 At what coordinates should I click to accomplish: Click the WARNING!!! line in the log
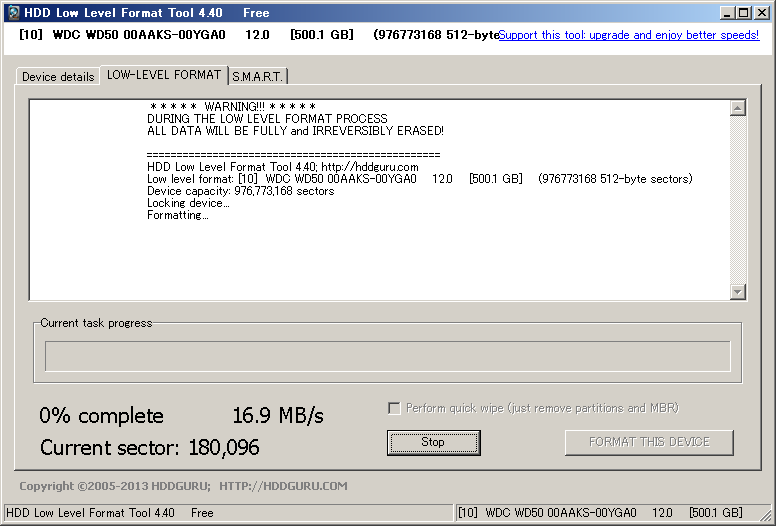click(x=232, y=107)
